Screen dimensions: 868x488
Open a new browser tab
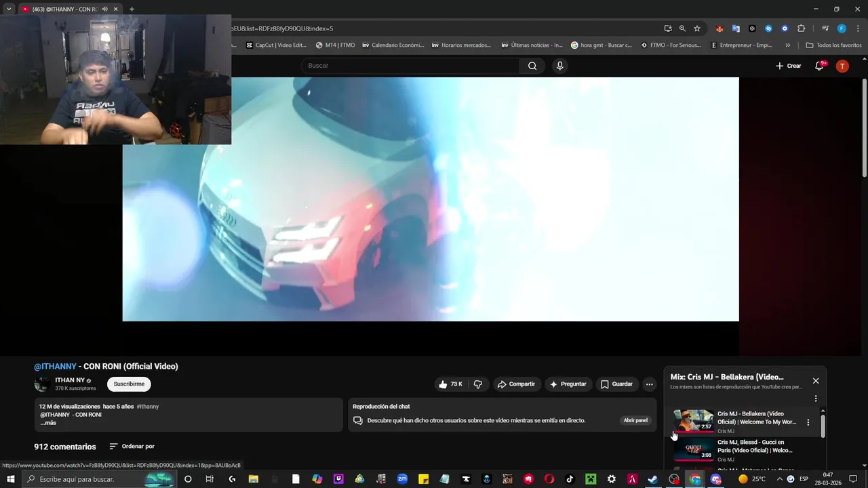(132, 9)
